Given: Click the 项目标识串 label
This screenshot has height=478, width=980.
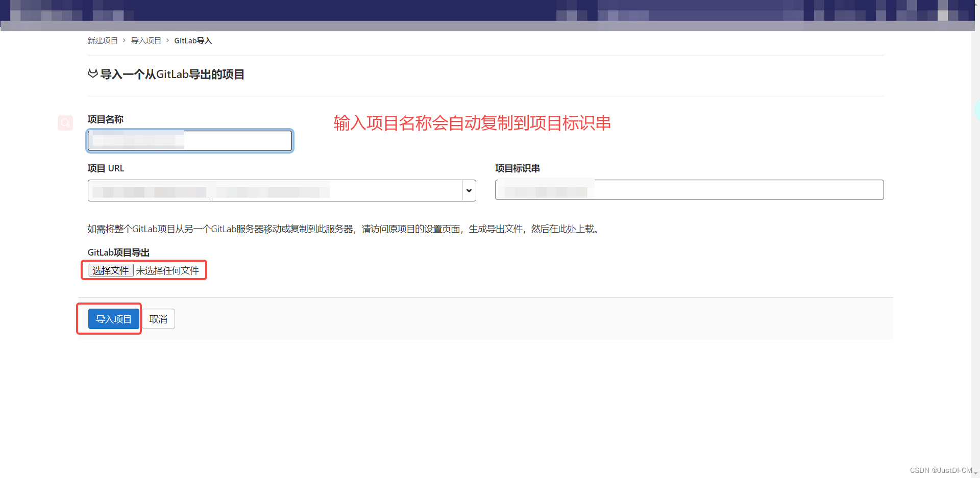Looking at the screenshot, I should point(518,168).
